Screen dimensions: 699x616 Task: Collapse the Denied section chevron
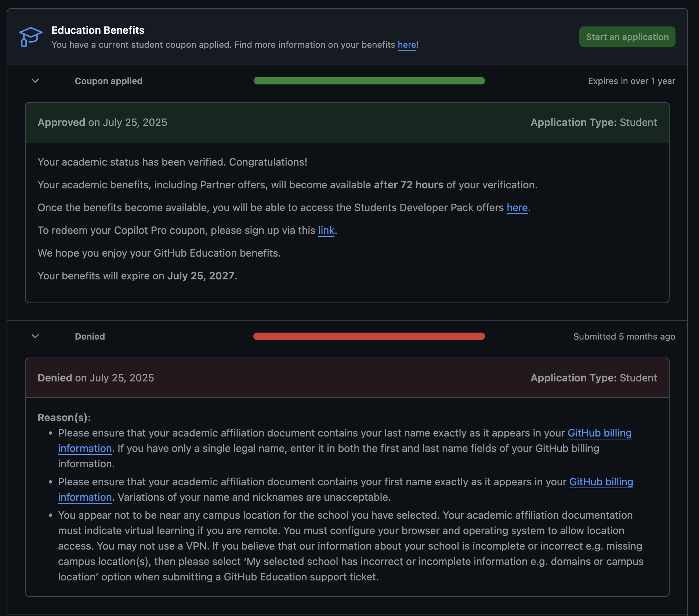point(35,336)
